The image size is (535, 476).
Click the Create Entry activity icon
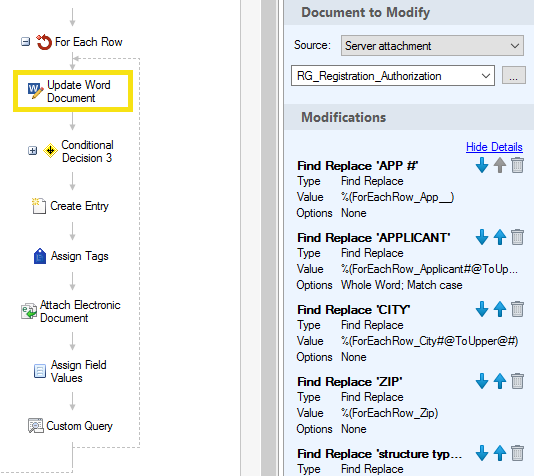coord(39,206)
